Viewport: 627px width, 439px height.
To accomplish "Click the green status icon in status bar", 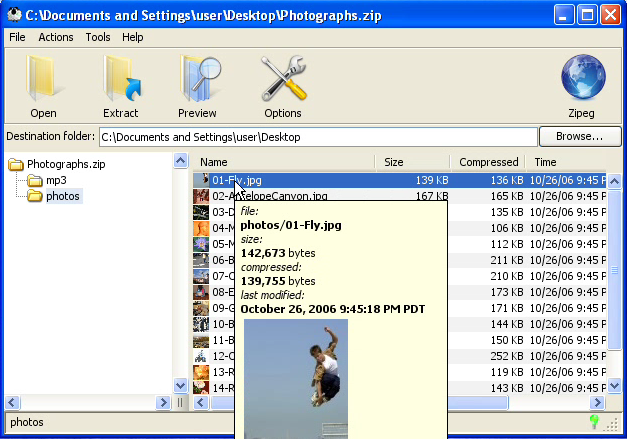I will click(x=595, y=423).
